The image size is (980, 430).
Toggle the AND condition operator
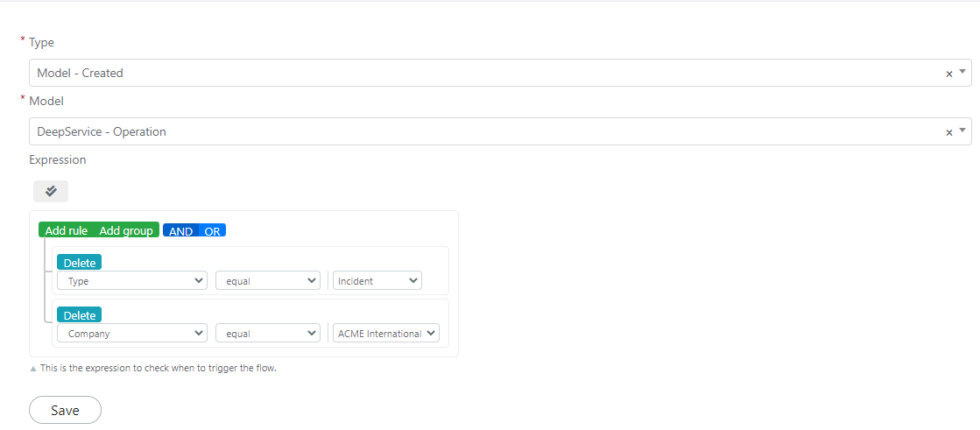pyautogui.click(x=180, y=230)
